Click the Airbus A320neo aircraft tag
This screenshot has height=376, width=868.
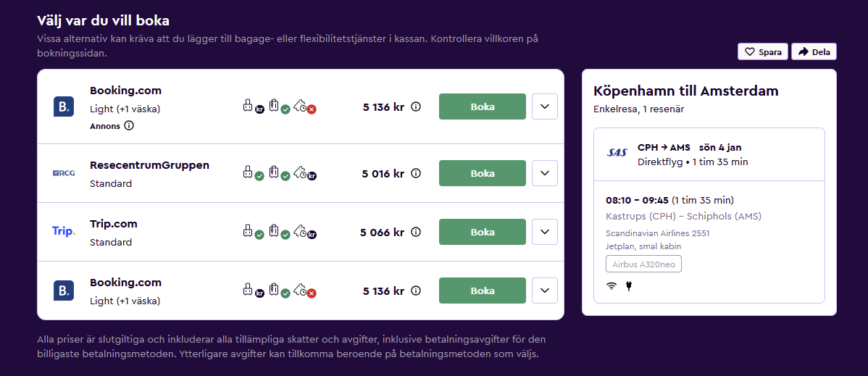(644, 264)
